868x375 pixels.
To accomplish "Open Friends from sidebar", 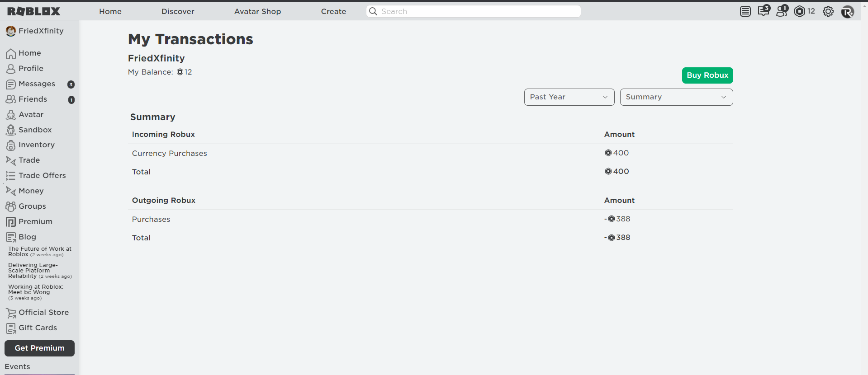I will click(26, 99).
